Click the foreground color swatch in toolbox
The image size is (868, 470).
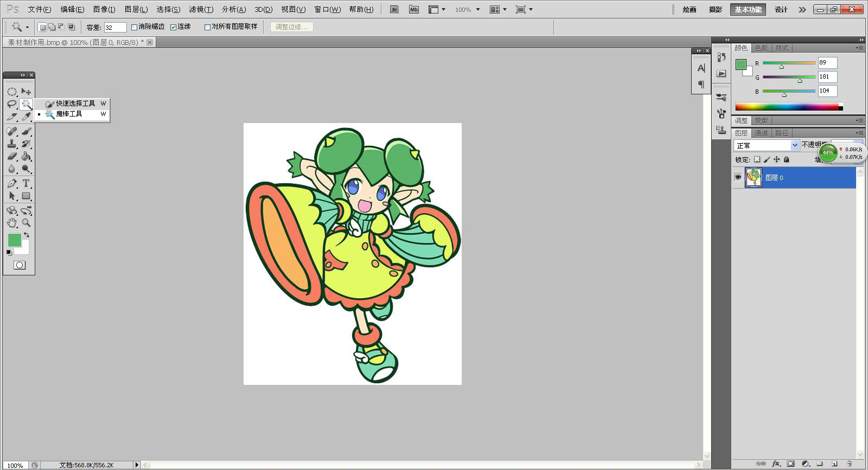pos(14,240)
